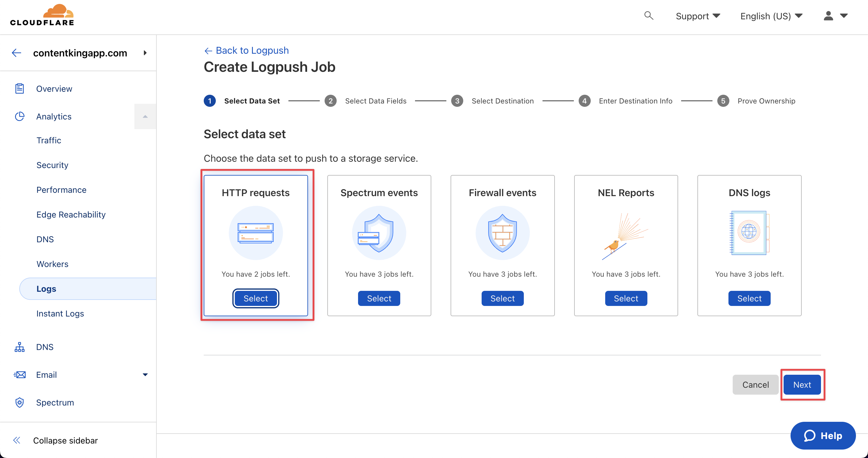Open the Help chat button
The height and width of the screenshot is (458, 868).
click(x=823, y=435)
